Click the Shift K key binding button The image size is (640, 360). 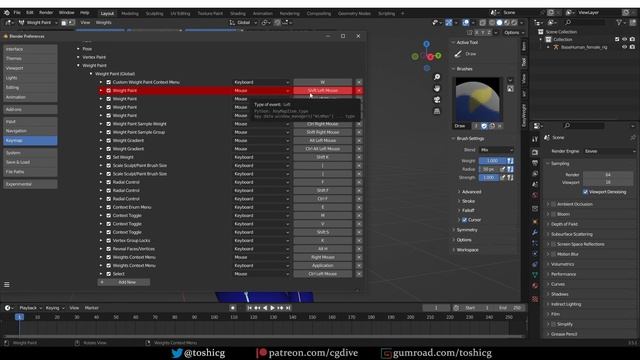(322, 157)
